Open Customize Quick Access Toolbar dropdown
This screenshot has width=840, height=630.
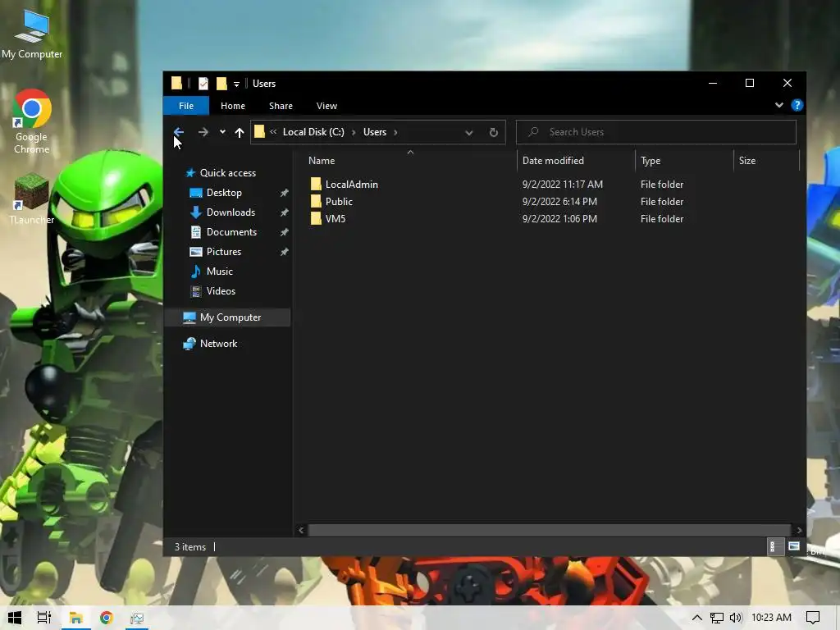(236, 84)
